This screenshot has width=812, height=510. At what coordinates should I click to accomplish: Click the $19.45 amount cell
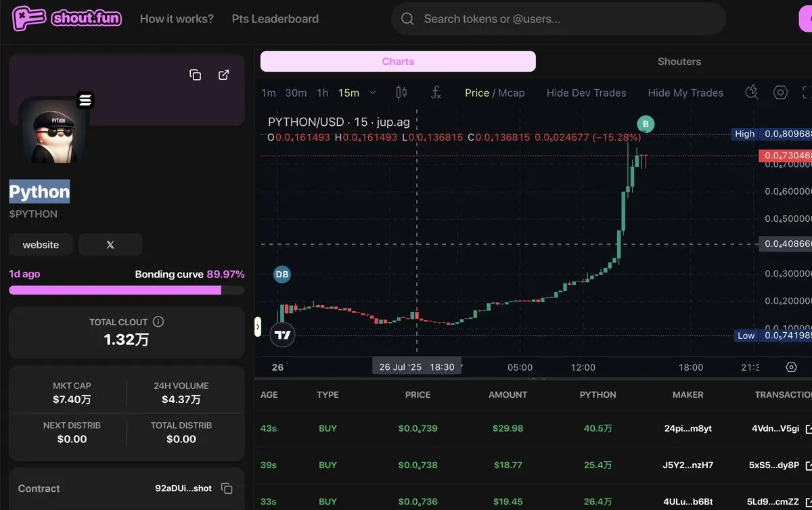tap(508, 502)
